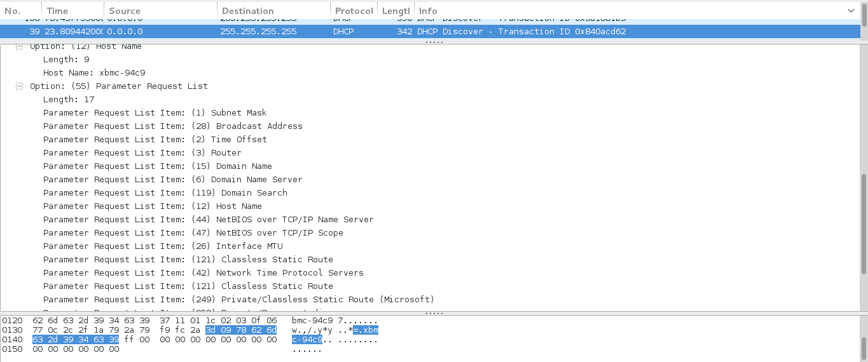Select the '(1) Subnet Mask' request item

coord(155,113)
